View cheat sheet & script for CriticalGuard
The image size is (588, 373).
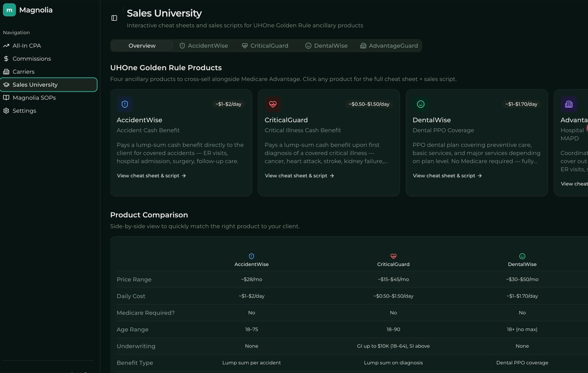[x=300, y=176]
